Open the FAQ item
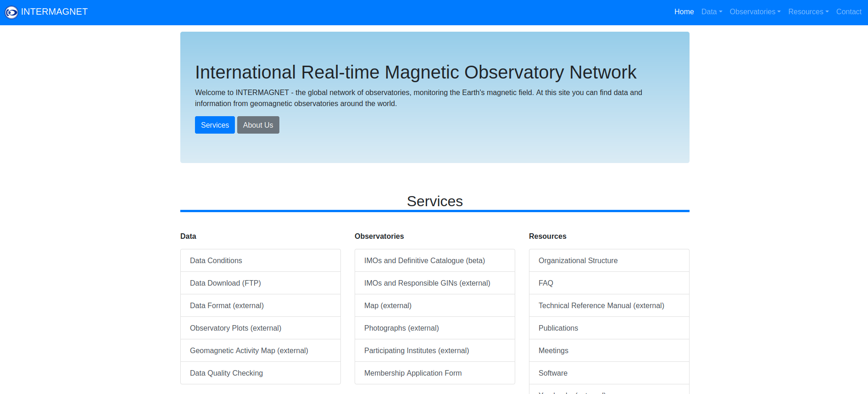 pyautogui.click(x=609, y=283)
